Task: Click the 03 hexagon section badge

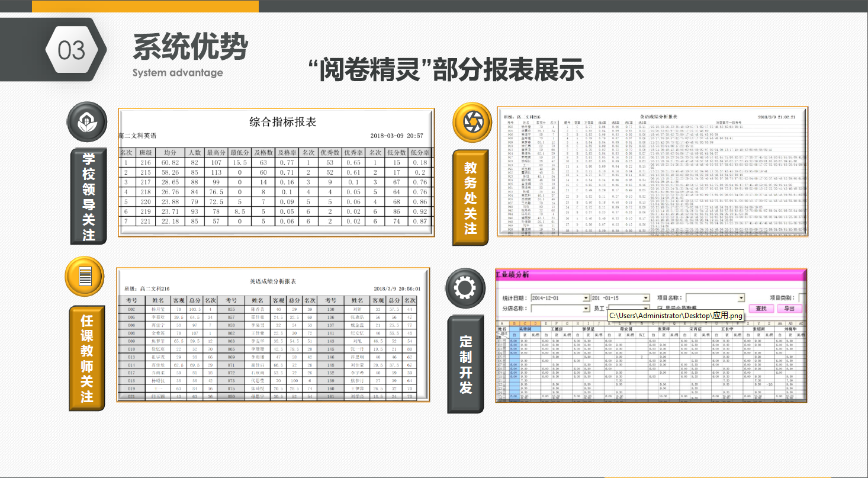Action: pyautogui.click(x=72, y=51)
